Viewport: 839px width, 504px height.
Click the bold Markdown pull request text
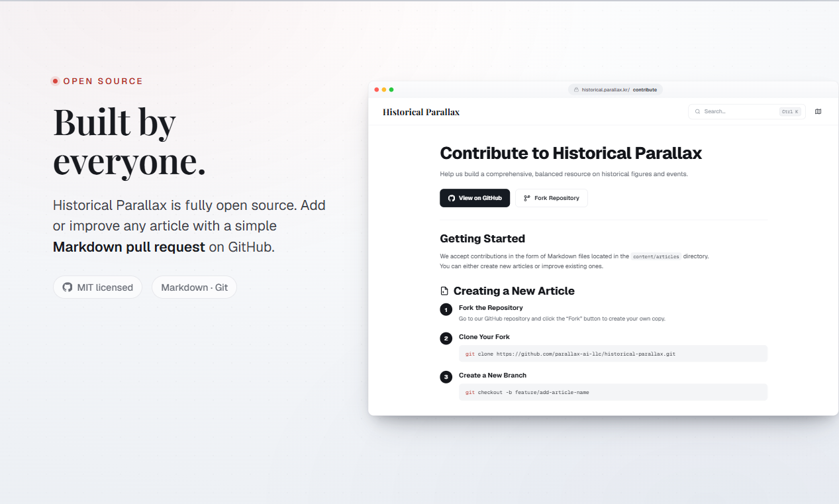coord(129,247)
